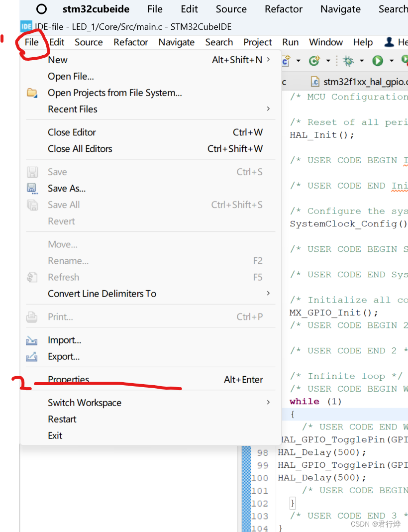Open the Source menu in the IDE window menu bar
This screenshot has width=408, height=532.
click(x=89, y=42)
